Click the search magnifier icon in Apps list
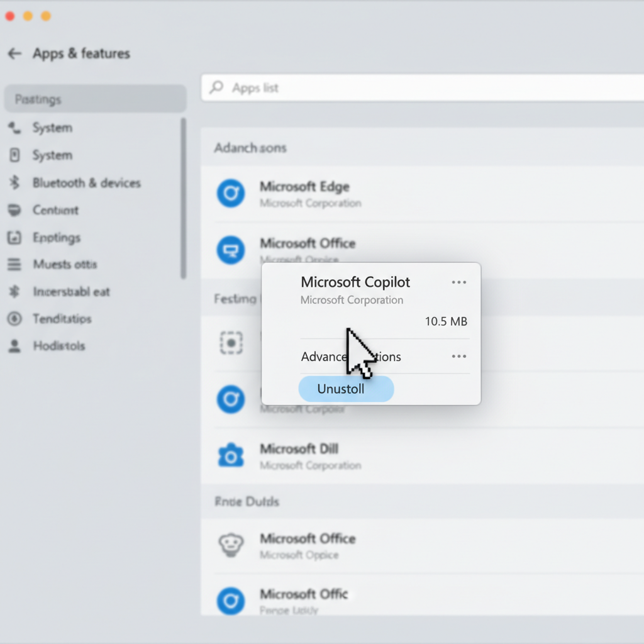 (x=217, y=87)
